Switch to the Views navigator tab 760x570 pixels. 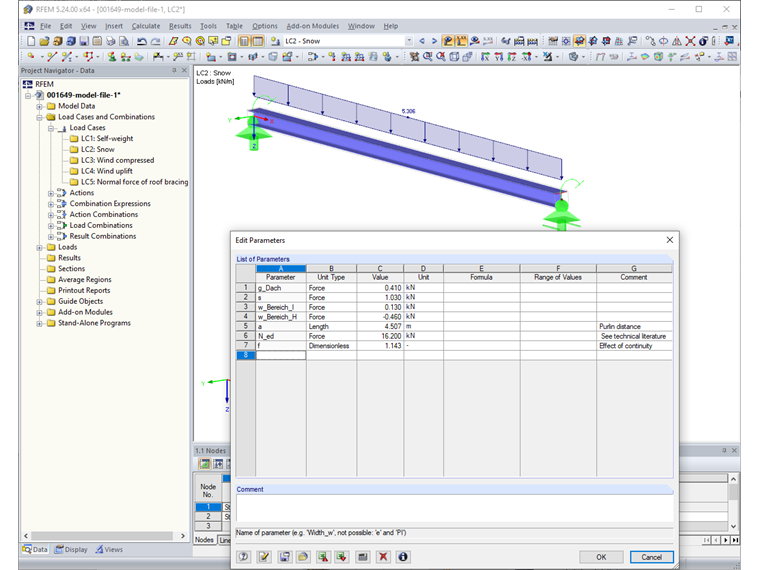tap(109, 549)
